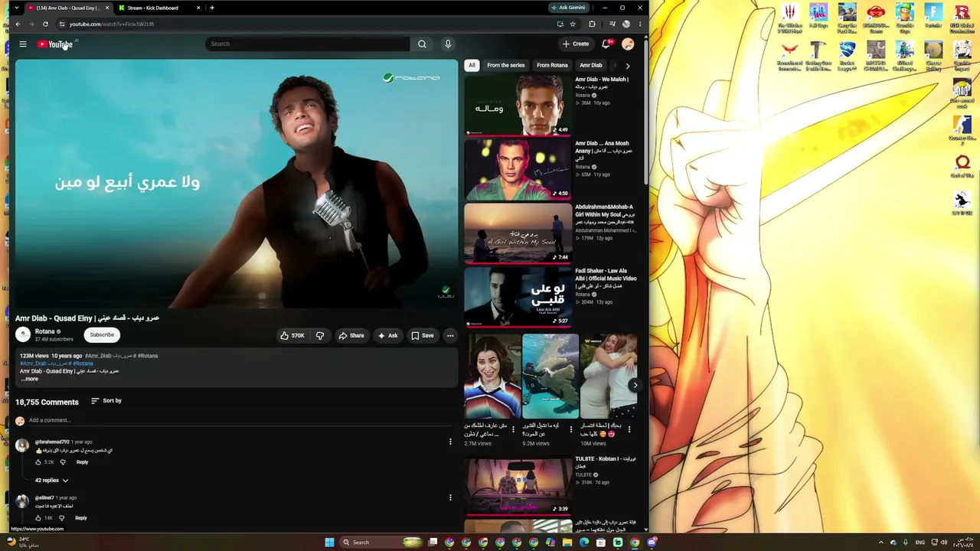The image size is (980, 551).
Task: Open options for the 2.7M views Short
Action: click(x=513, y=429)
